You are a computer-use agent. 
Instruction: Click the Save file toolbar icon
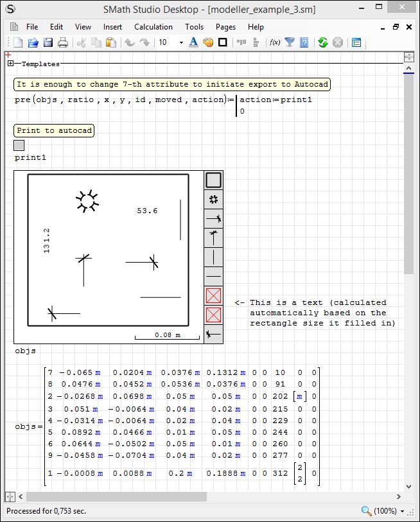click(x=48, y=42)
